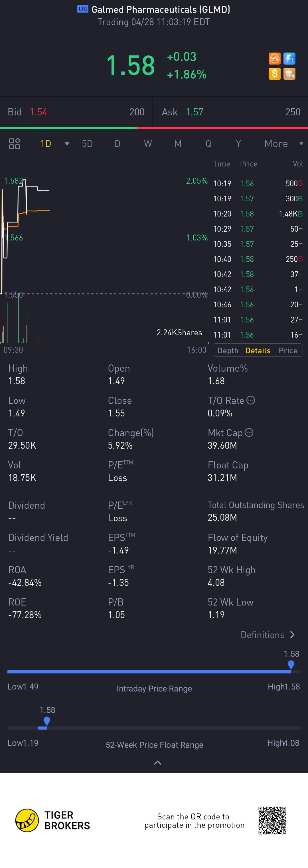Tap the Vol value 18.75K
This screenshot has width=308, height=868.
pos(22,478)
